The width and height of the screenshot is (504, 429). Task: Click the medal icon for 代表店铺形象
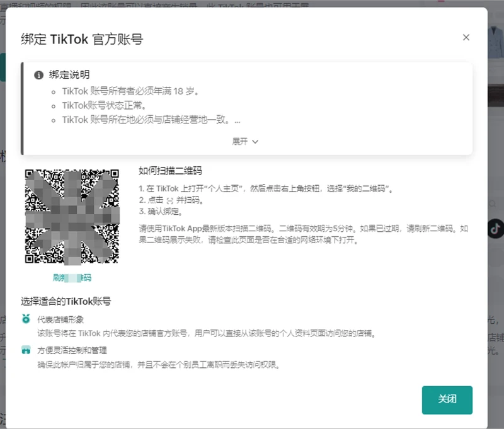pyautogui.click(x=26, y=319)
